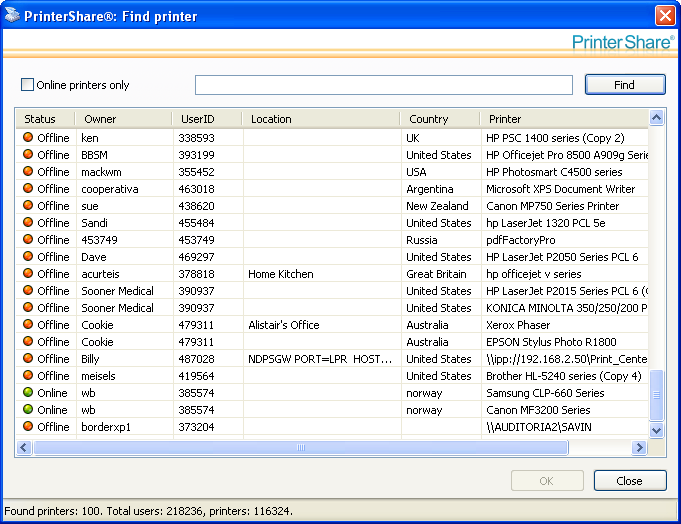Click the Great Britain country cell
Screen dimensions: 681x524
coord(436,274)
